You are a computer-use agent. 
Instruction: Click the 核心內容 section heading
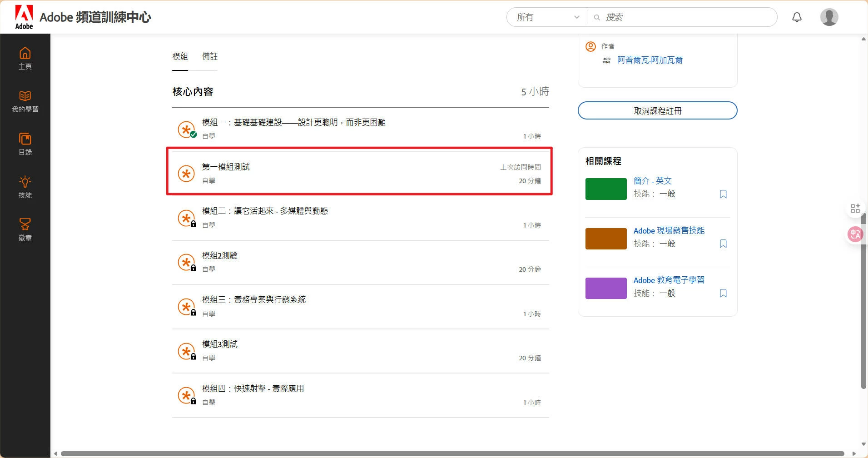pyautogui.click(x=193, y=92)
